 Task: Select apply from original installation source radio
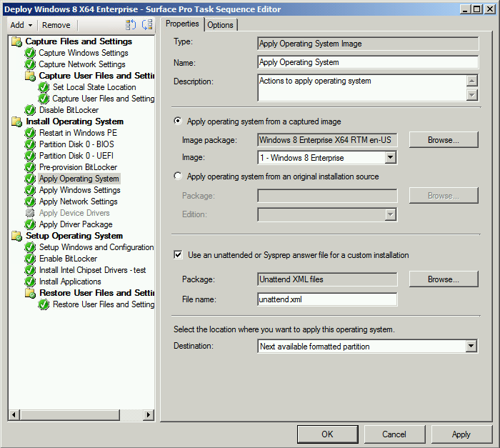[x=178, y=176]
